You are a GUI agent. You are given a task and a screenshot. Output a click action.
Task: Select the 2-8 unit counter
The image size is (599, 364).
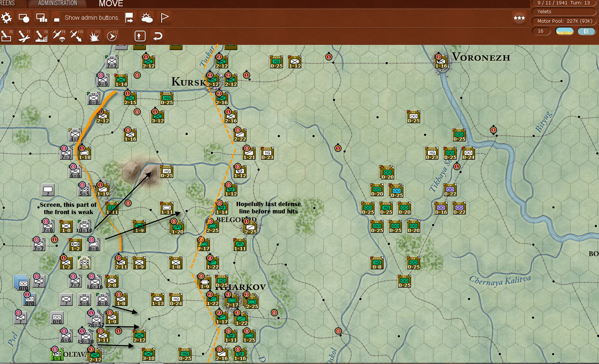pyautogui.click(x=112, y=281)
